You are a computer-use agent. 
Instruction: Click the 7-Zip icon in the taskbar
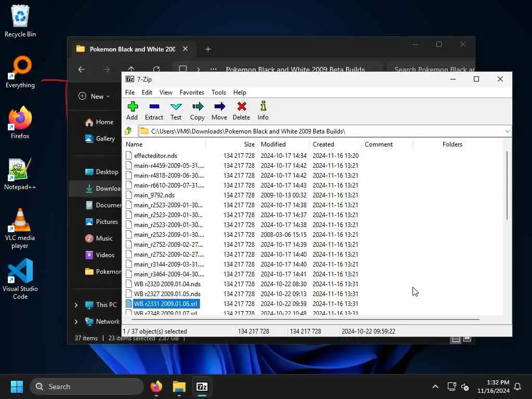pos(202,387)
